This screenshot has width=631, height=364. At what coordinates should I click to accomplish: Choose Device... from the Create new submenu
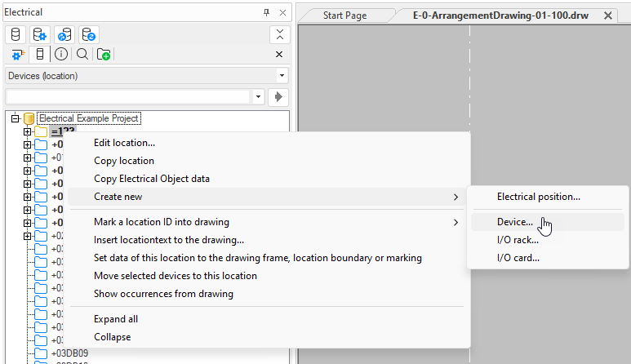coord(514,221)
